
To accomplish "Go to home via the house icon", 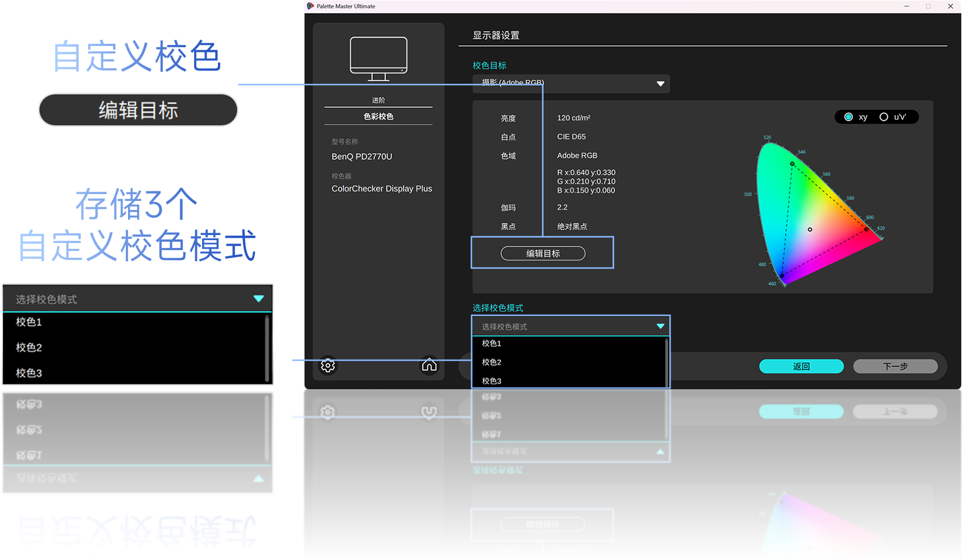I will click(x=429, y=365).
